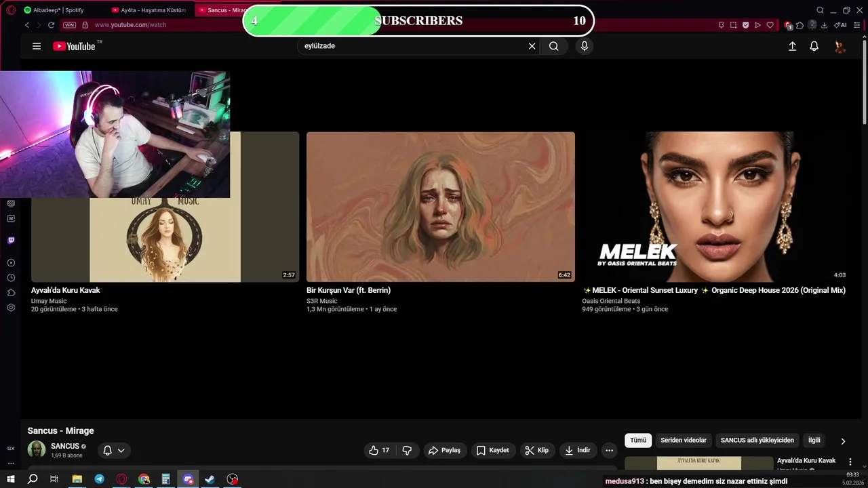Open the Opera main menu logo
This screenshot has height=488, width=868.
coord(11,10)
